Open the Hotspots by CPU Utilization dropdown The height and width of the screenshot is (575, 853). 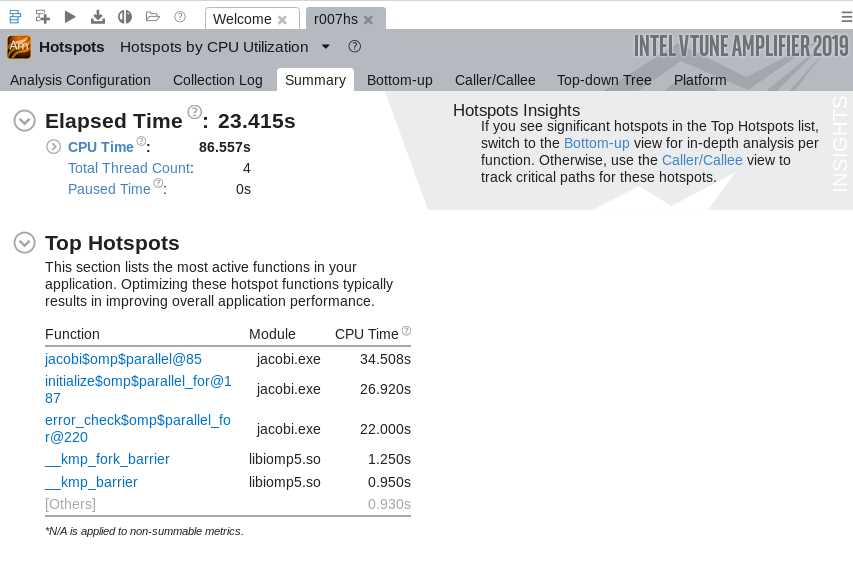click(x=326, y=47)
